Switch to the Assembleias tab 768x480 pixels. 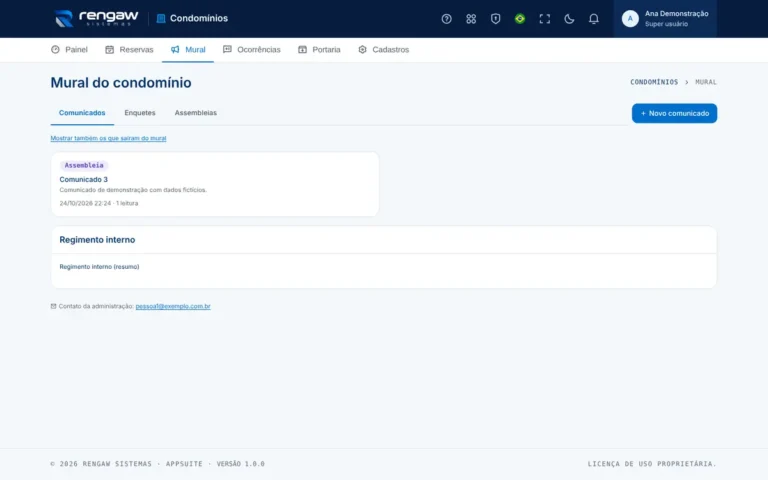[x=195, y=113]
